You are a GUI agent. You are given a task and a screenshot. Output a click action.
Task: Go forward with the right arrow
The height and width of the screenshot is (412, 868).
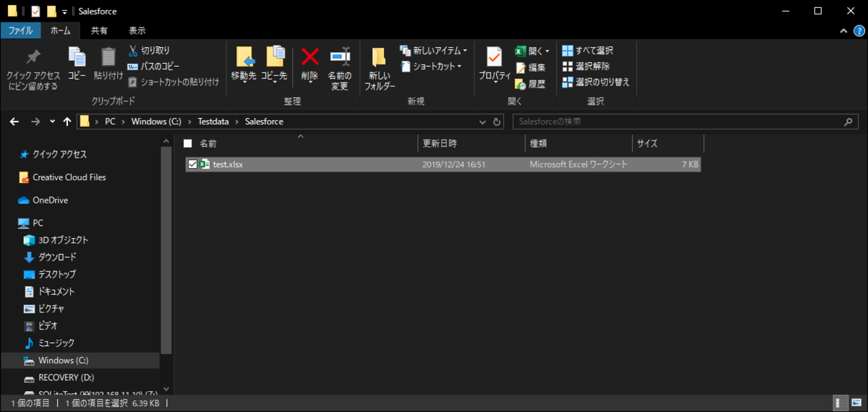[35, 121]
